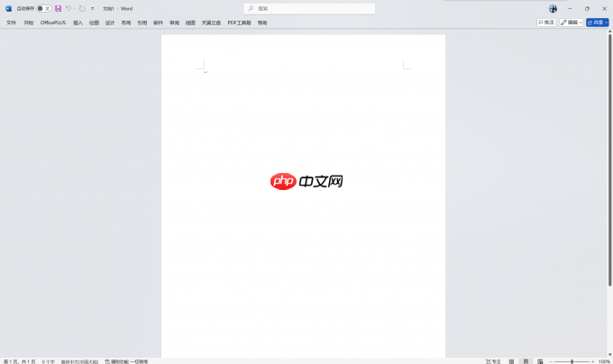Click the user account avatar
Image resolution: width=613 pixels, height=364 pixels.
click(x=553, y=9)
